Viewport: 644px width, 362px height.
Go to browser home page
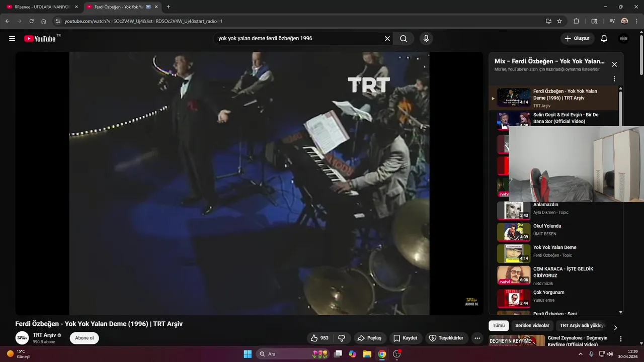pyautogui.click(x=43, y=21)
